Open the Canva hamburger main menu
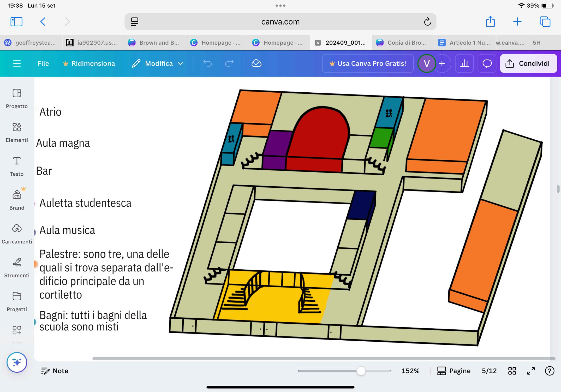 [17, 63]
